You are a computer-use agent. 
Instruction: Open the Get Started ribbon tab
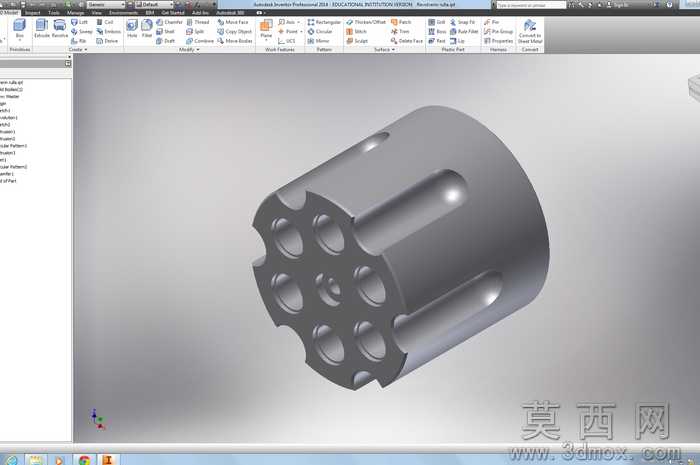click(x=173, y=13)
